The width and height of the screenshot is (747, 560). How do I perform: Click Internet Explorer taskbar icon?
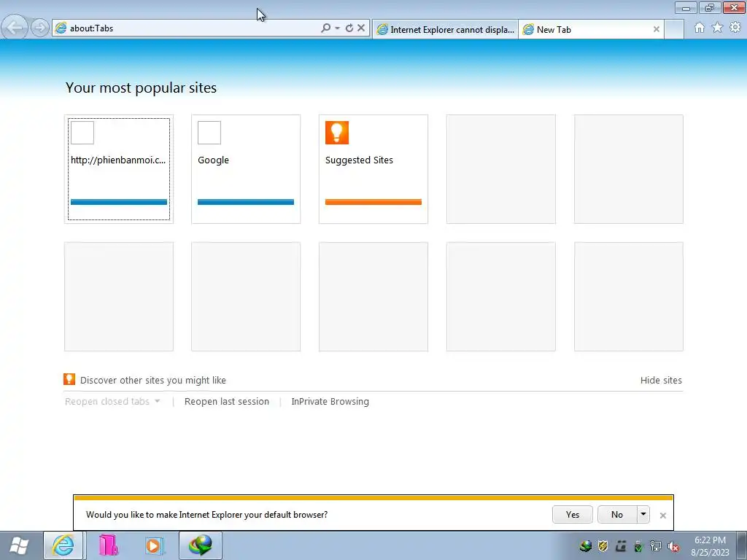[x=63, y=545]
